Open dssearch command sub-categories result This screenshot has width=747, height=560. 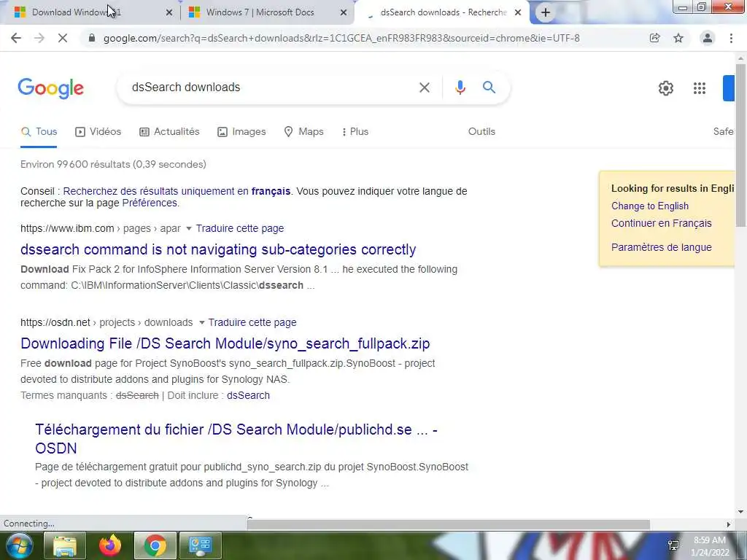click(218, 249)
